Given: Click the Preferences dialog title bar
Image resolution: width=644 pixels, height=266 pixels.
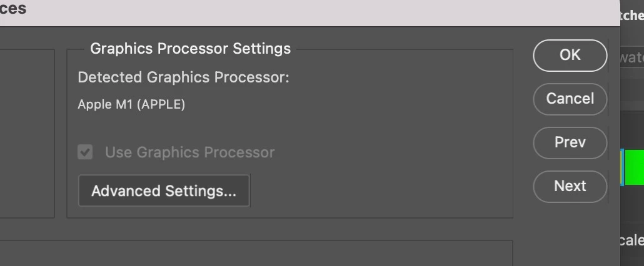Looking at the screenshot, I should coord(313,11).
